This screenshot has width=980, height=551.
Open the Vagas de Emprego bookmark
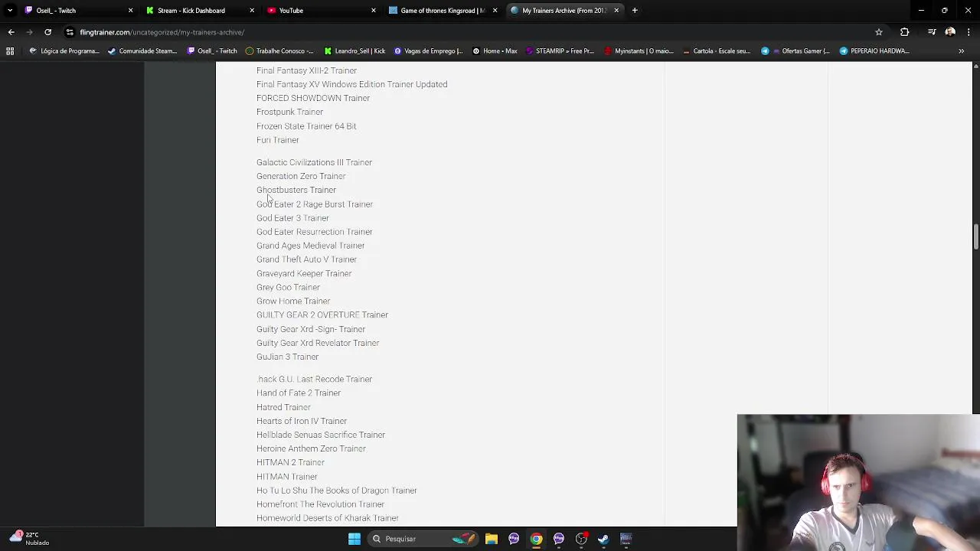tap(428, 51)
